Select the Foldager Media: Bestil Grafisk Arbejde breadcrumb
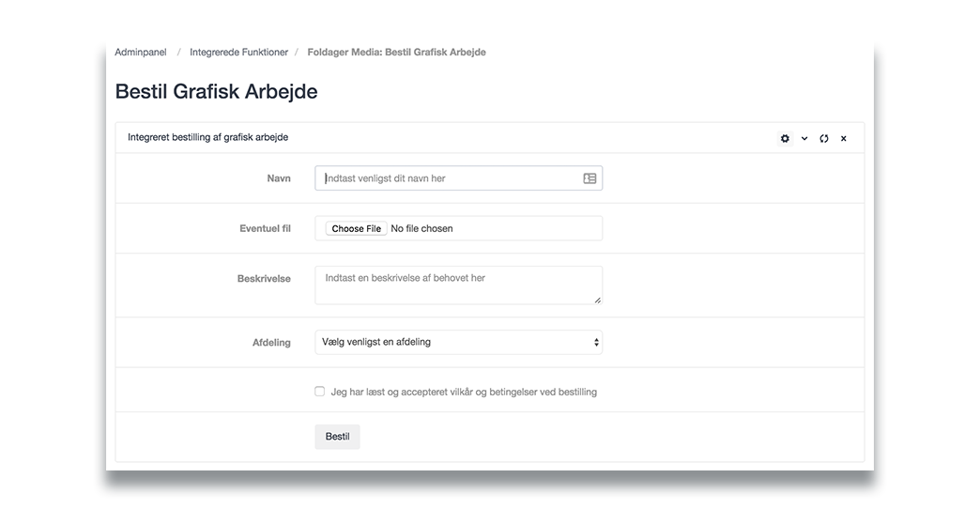Screen dimensions: 980x509 coord(396,52)
